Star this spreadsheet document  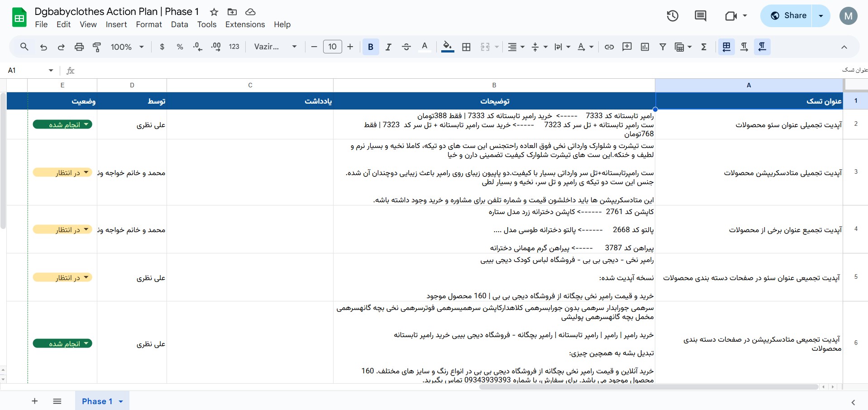(x=214, y=12)
